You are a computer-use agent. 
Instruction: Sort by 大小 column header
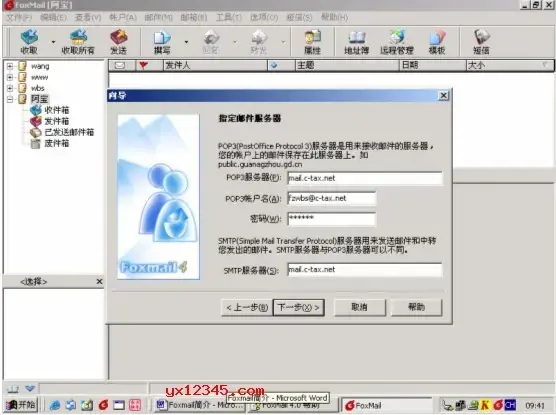point(510,66)
